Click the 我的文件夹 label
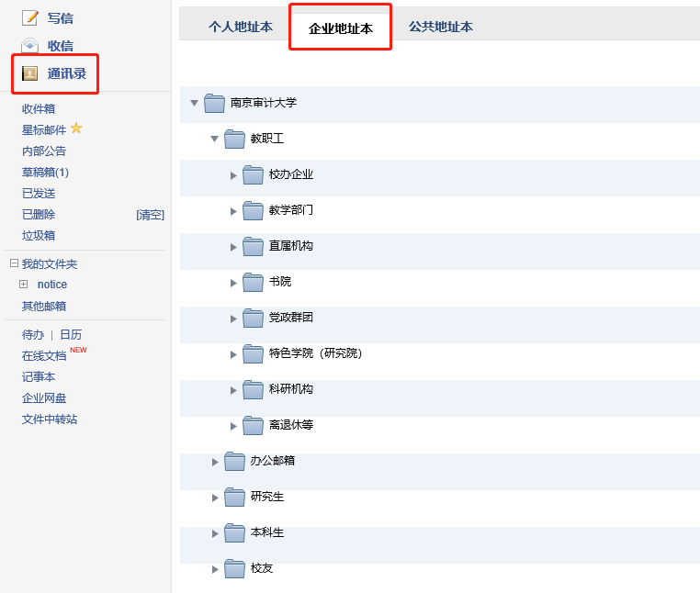Viewport: 700px width, 593px height. (50, 264)
